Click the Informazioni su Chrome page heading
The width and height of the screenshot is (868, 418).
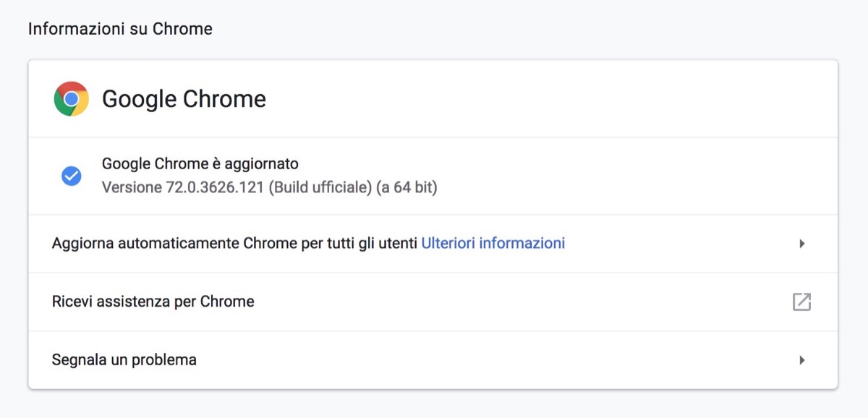point(120,30)
